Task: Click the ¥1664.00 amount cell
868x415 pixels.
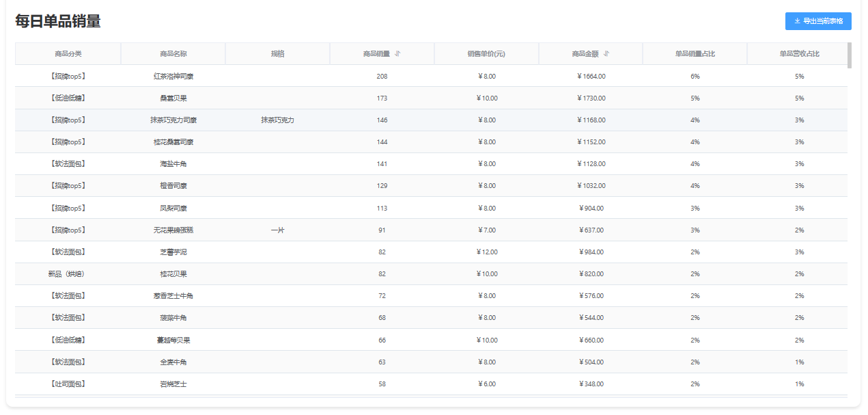Action: (591, 77)
